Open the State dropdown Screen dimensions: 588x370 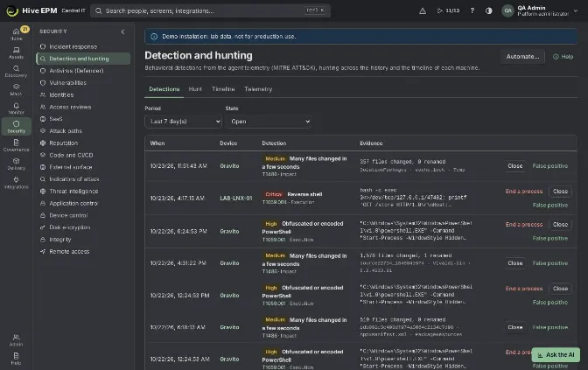click(x=268, y=122)
